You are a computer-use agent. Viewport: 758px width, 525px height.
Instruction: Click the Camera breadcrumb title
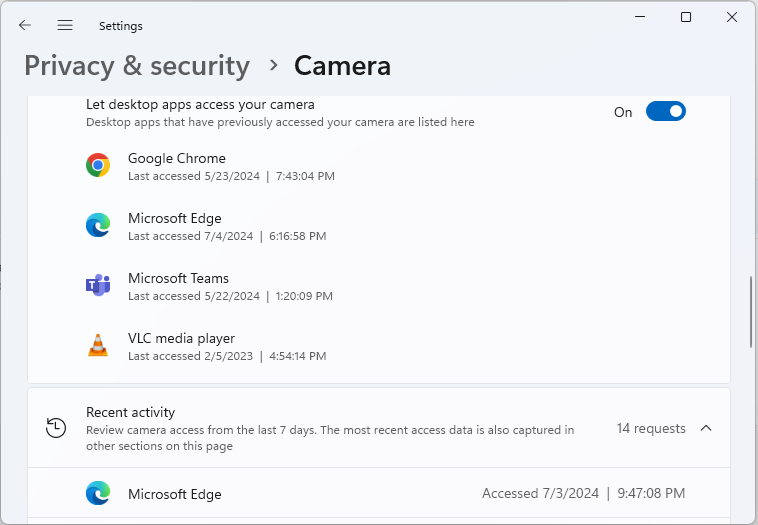[342, 66]
